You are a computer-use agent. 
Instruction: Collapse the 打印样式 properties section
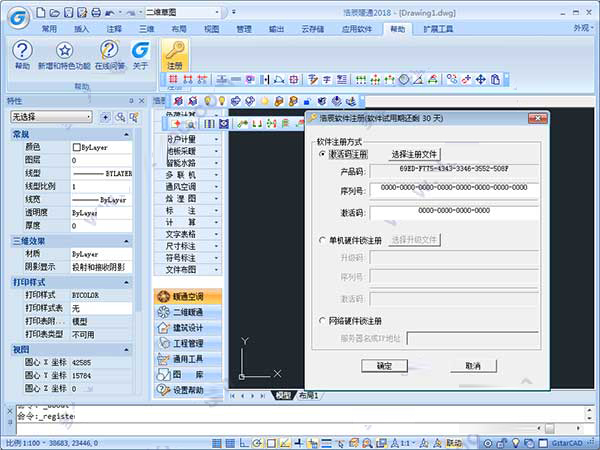point(126,282)
